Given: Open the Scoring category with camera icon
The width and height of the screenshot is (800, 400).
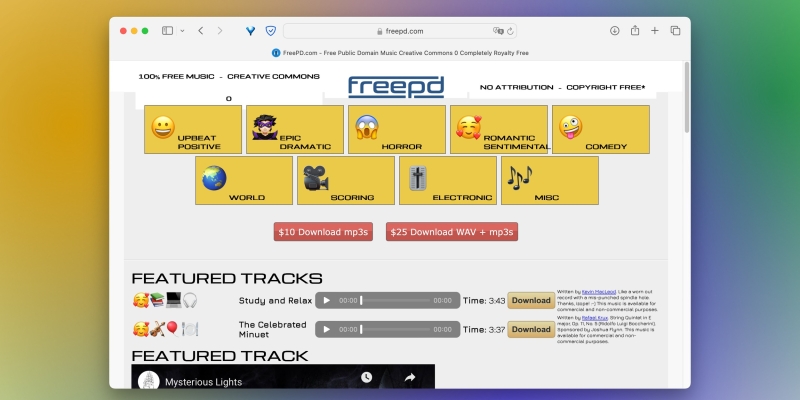Looking at the screenshot, I should 345,181.
